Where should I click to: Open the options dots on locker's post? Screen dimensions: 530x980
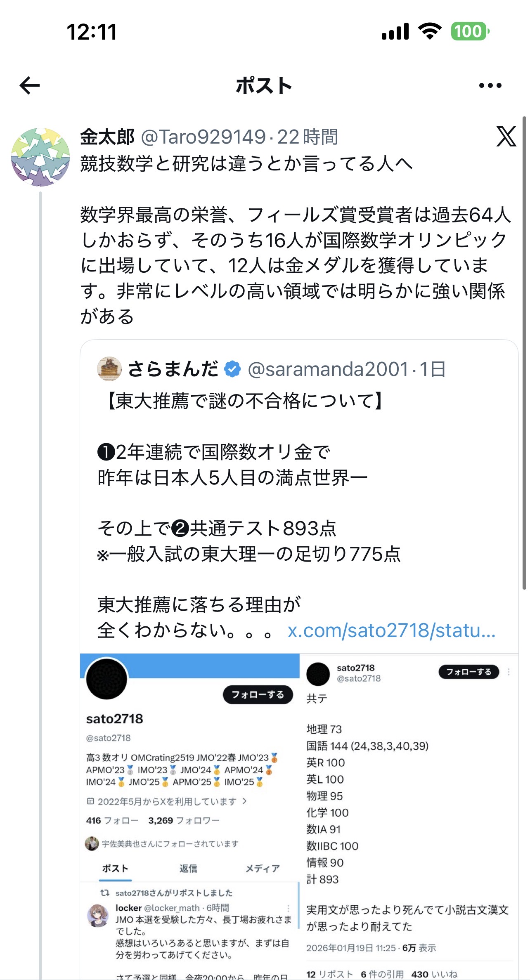(288, 908)
